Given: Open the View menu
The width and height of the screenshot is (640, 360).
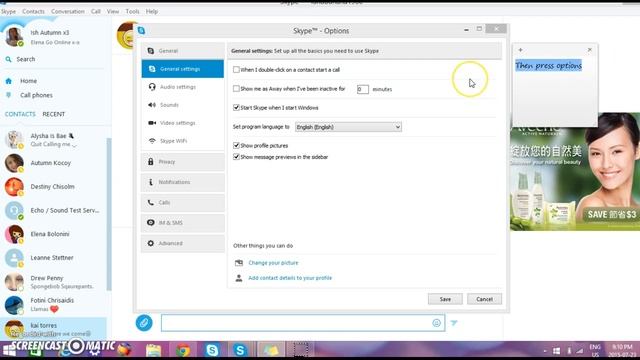Looking at the screenshot, I should [x=113, y=11].
